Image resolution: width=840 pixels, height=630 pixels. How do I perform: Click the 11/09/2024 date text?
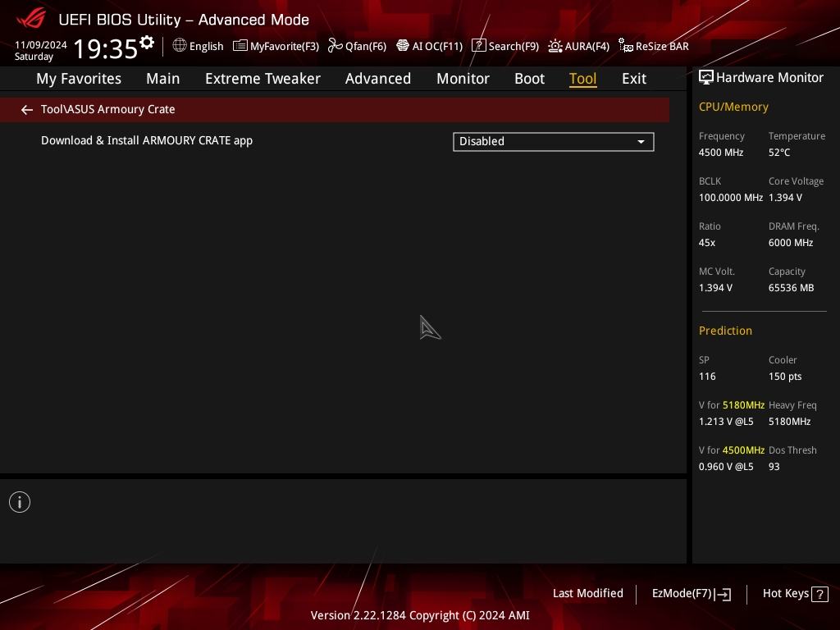point(41,45)
